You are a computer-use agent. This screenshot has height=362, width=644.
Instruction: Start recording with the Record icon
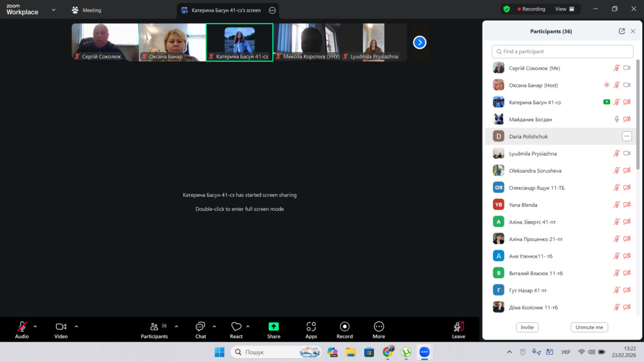[x=345, y=327]
